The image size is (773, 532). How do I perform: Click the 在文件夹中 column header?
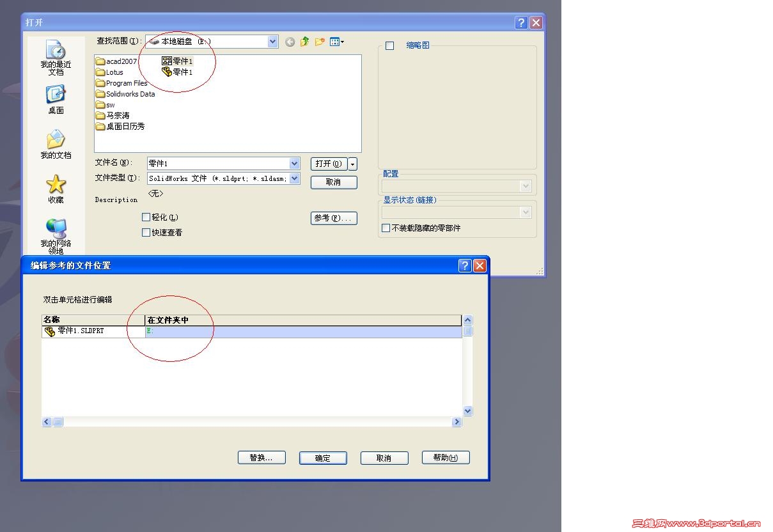304,320
